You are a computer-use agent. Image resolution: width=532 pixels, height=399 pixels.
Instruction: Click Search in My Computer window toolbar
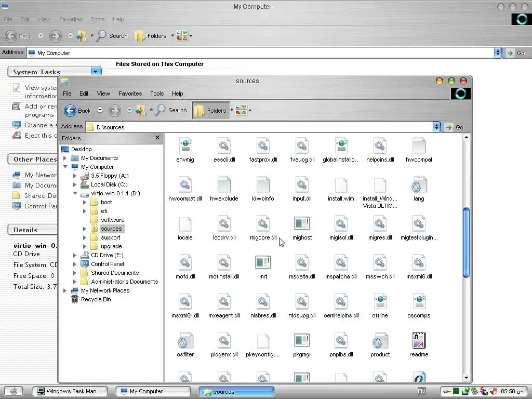coord(112,36)
